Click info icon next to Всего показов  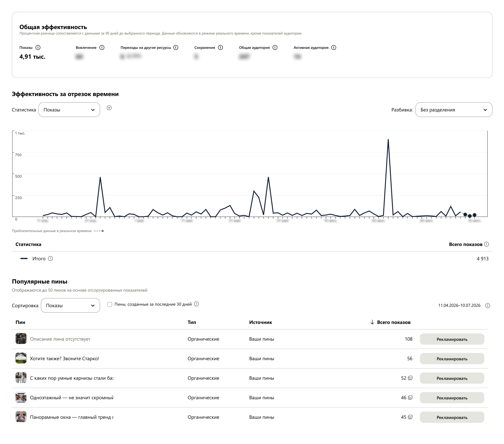coord(486,244)
